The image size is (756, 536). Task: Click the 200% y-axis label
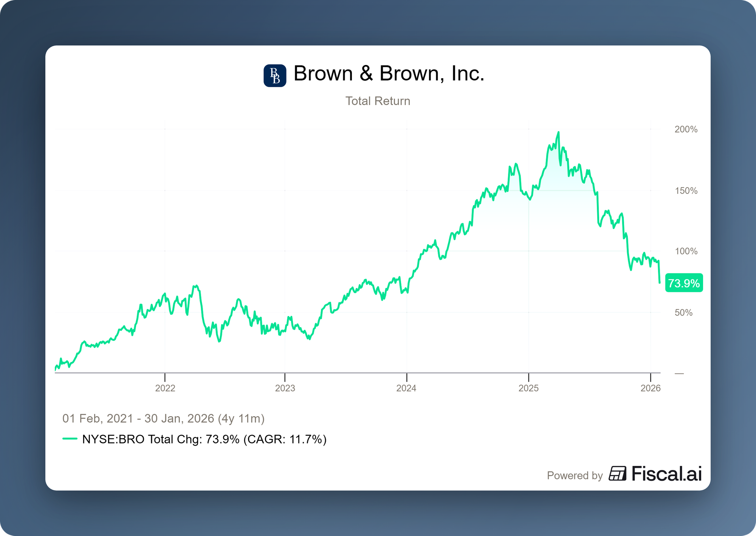tap(686, 129)
